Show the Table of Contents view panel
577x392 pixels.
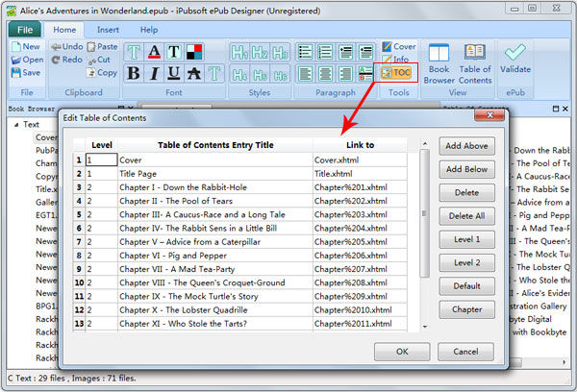point(475,64)
